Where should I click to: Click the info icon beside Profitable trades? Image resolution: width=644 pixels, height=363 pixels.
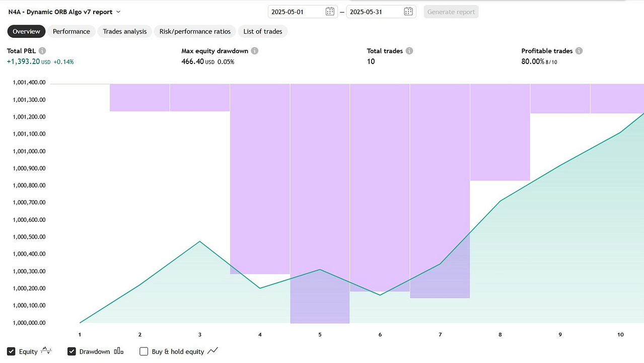pos(579,51)
